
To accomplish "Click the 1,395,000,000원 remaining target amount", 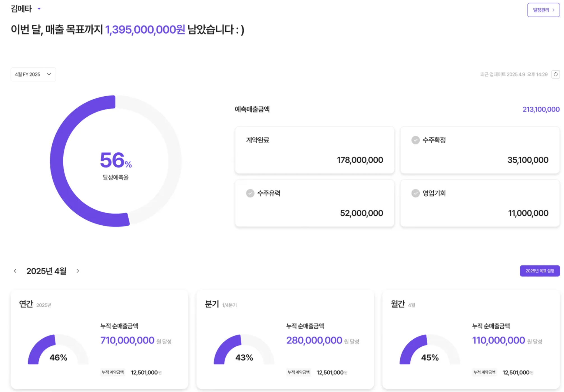I will pyautogui.click(x=145, y=30).
